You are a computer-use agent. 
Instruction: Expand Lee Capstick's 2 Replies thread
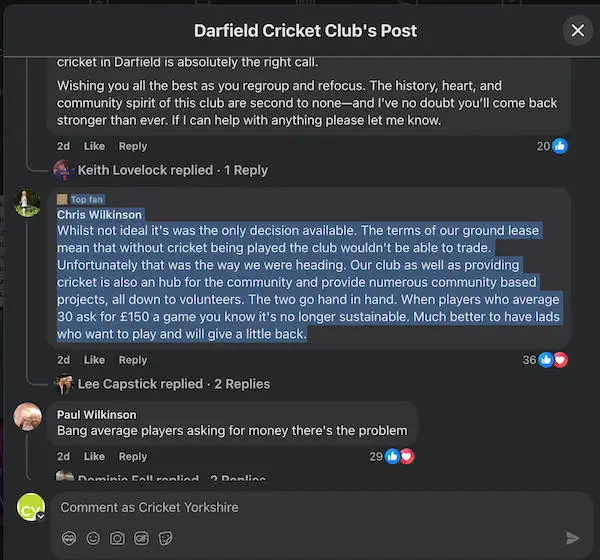(x=174, y=384)
